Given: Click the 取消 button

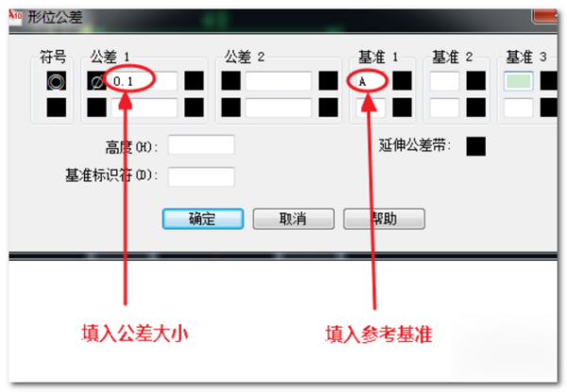Looking at the screenshot, I should pyautogui.click(x=293, y=218).
